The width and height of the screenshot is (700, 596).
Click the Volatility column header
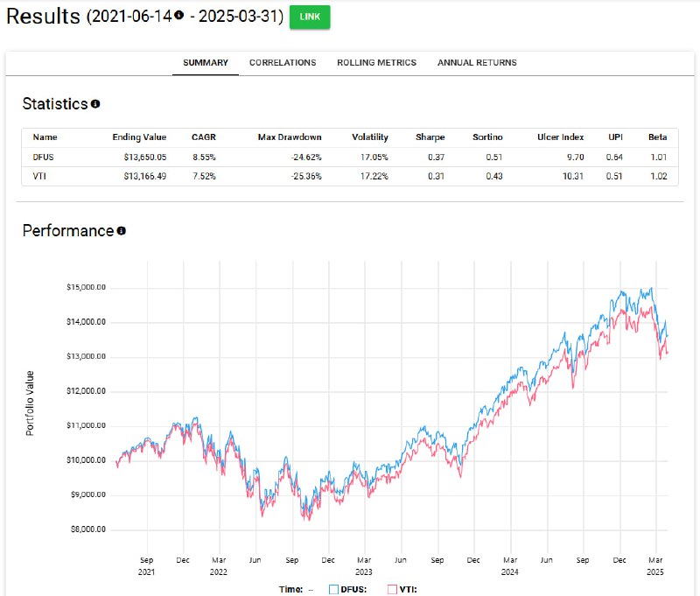click(x=369, y=137)
